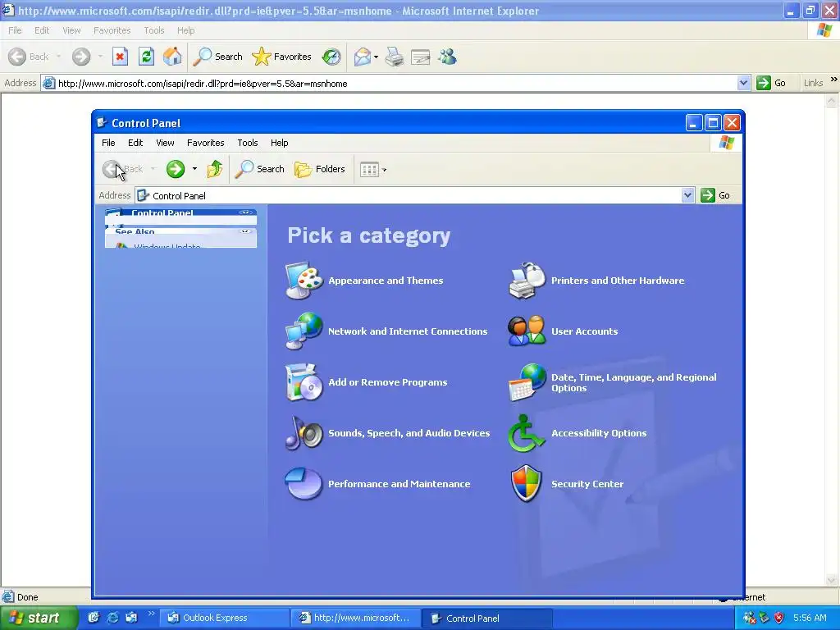The width and height of the screenshot is (840, 630).
Task: Open Add or Remove Programs icon
Action: coord(304,382)
